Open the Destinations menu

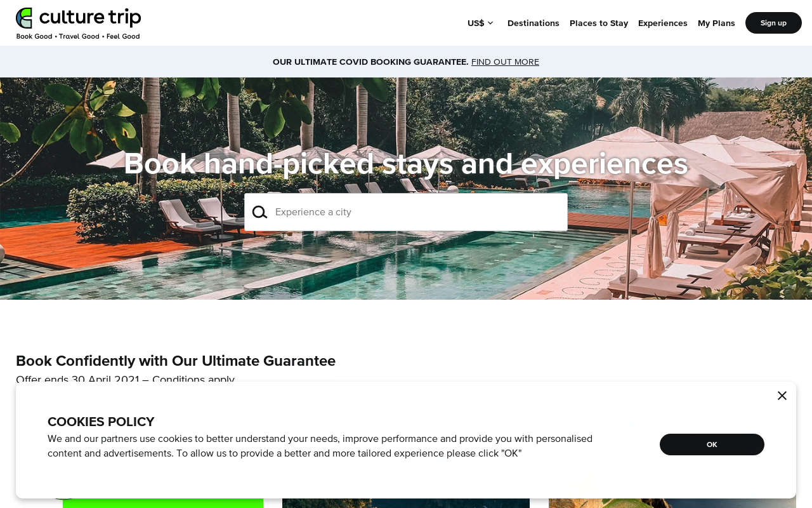click(x=534, y=23)
